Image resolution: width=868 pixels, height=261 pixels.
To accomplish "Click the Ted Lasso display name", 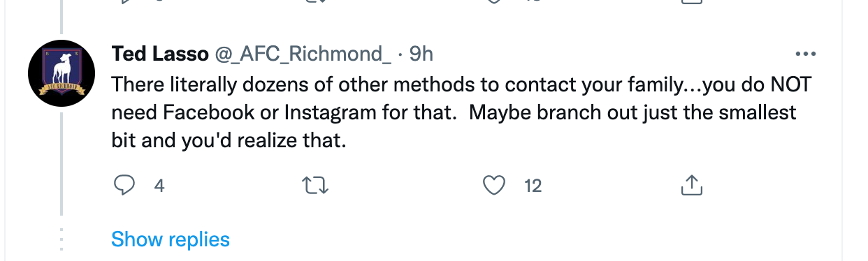I will click(160, 54).
